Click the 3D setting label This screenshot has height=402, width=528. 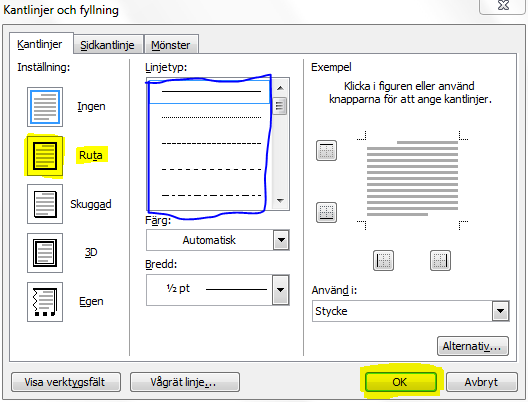[91, 252]
